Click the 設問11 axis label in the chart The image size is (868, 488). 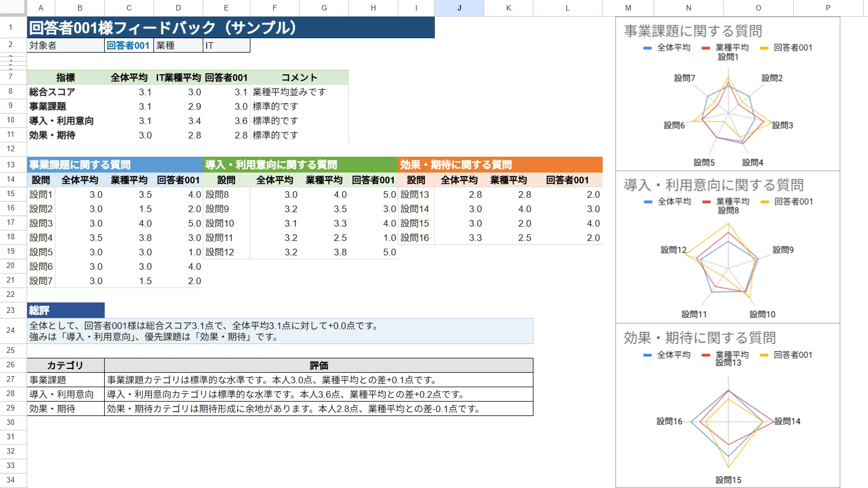pos(694,314)
